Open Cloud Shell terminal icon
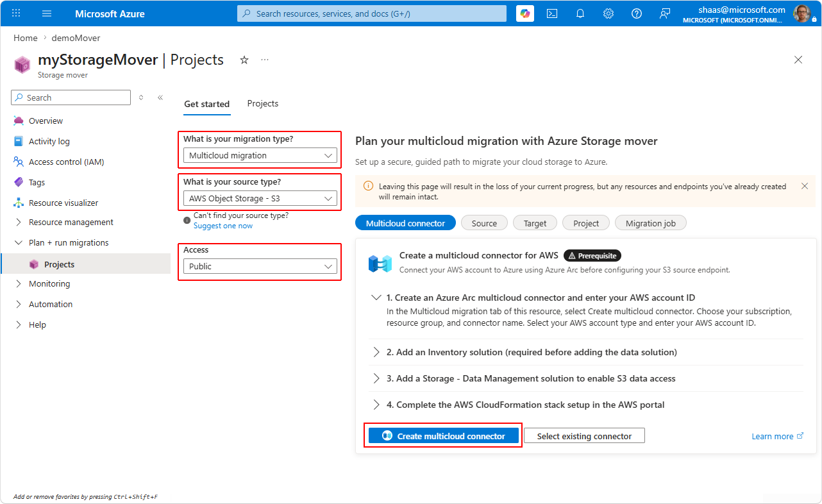Screen dimensions: 822x504 coord(552,13)
